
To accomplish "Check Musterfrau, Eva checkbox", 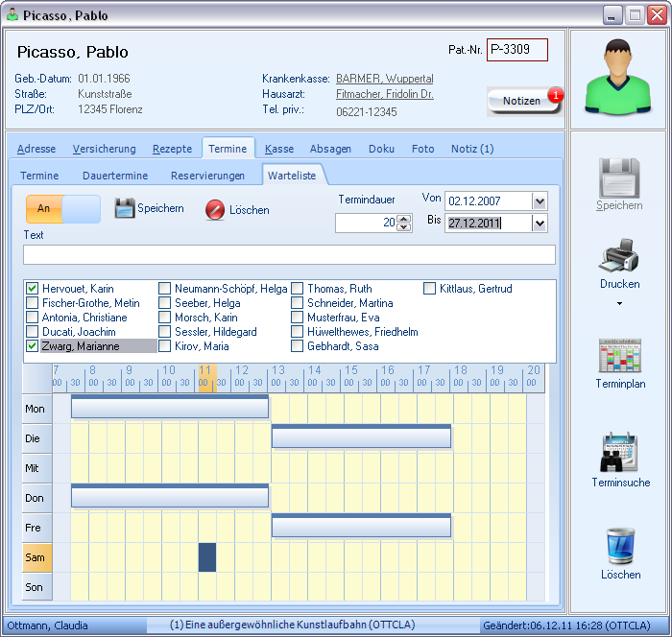I will coord(297,317).
